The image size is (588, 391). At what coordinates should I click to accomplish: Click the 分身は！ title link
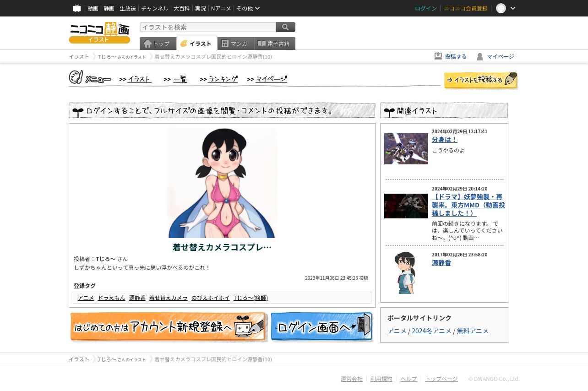click(444, 140)
